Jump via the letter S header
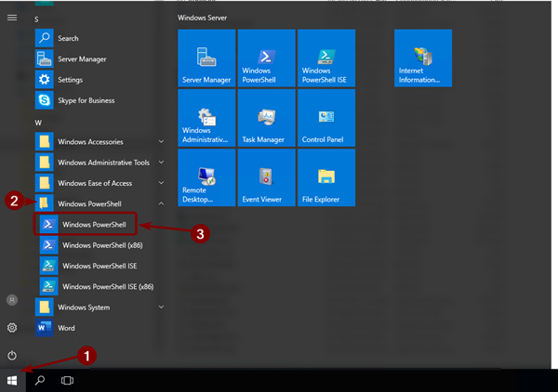Screen dimensions: 558x392 tap(36, 20)
